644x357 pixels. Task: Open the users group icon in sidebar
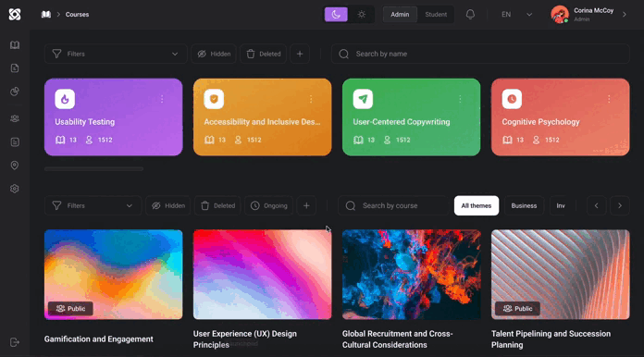pyautogui.click(x=15, y=118)
